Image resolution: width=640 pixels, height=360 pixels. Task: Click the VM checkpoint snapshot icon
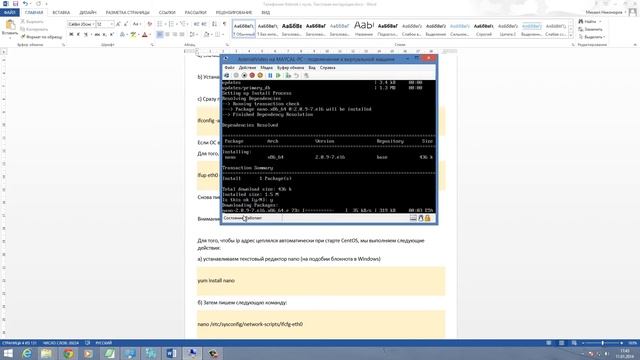[288, 76]
